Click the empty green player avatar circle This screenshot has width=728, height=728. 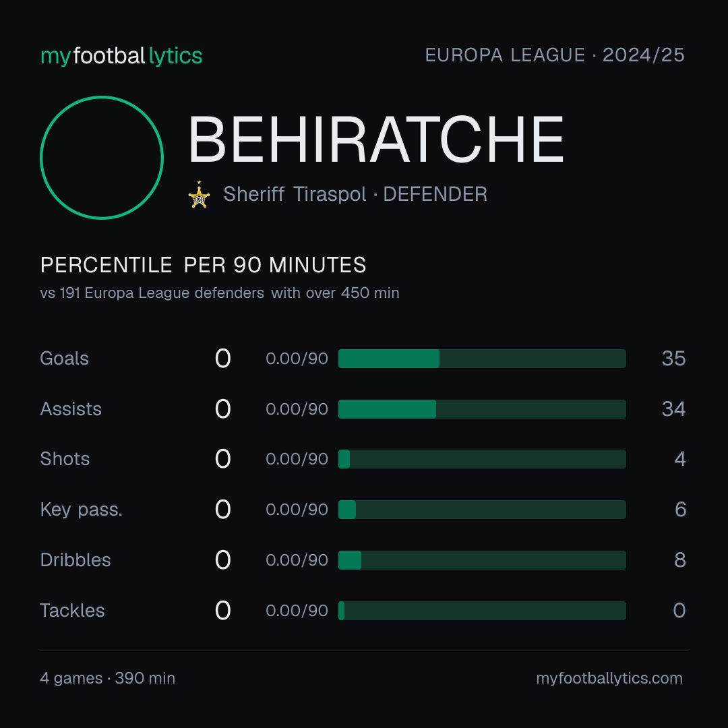coord(102,157)
